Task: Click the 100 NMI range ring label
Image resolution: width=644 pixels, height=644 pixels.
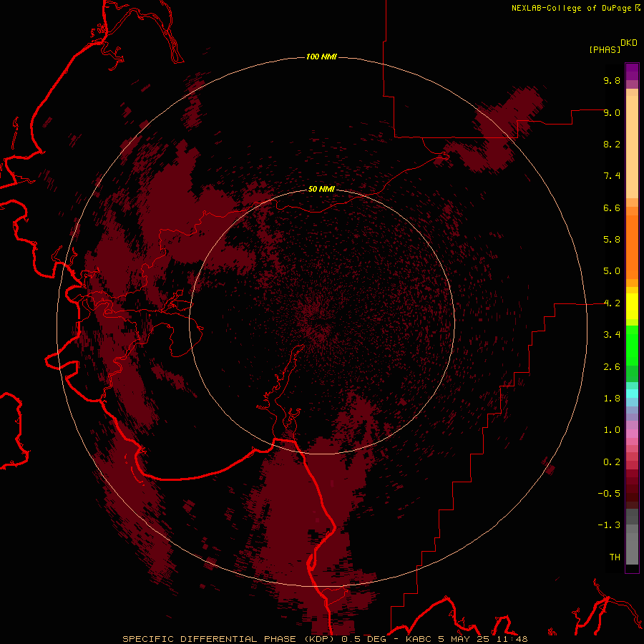Action: (x=321, y=57)
